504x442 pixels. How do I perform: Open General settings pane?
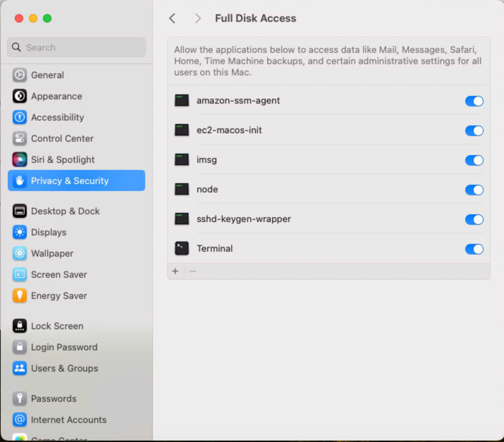pos(48,75)
